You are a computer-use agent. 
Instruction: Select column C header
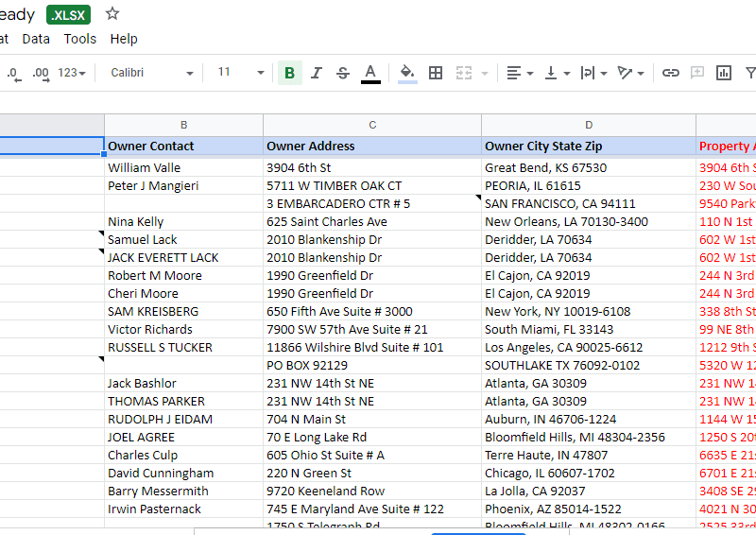click(x=372, y=125)
